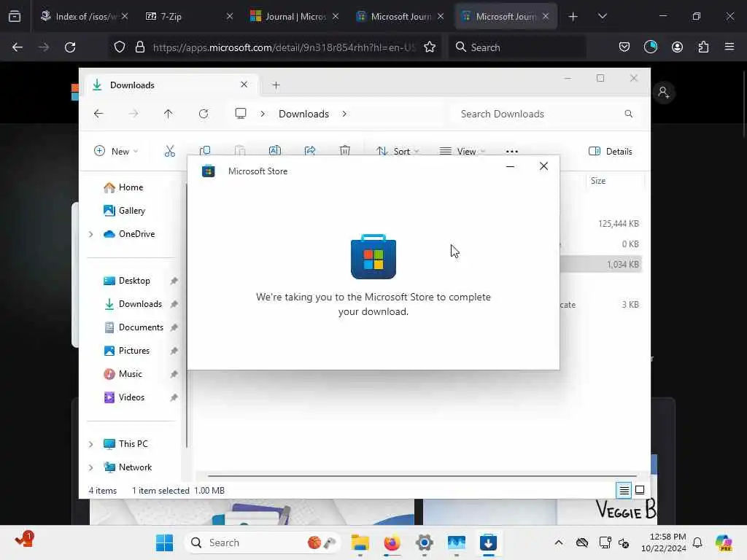Click the 125,444 KB size cell

pyautogui.click(x=619, y=224)
